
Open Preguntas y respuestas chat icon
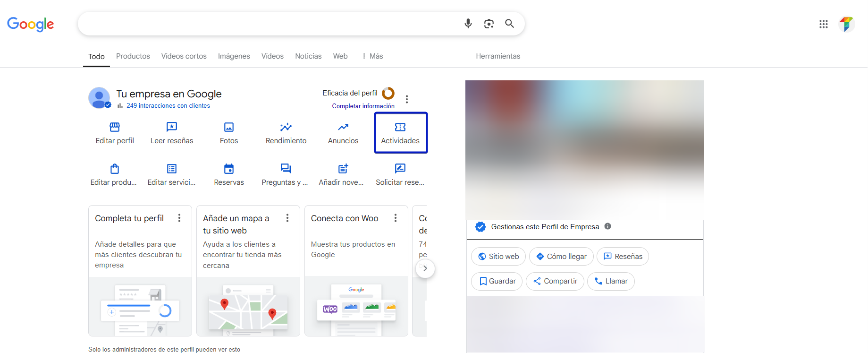coord(286,169)
